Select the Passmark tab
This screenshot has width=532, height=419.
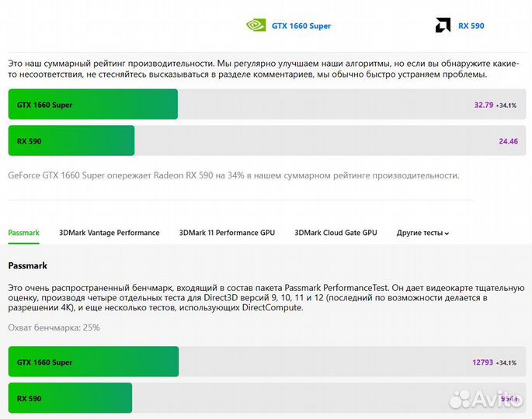23,233
